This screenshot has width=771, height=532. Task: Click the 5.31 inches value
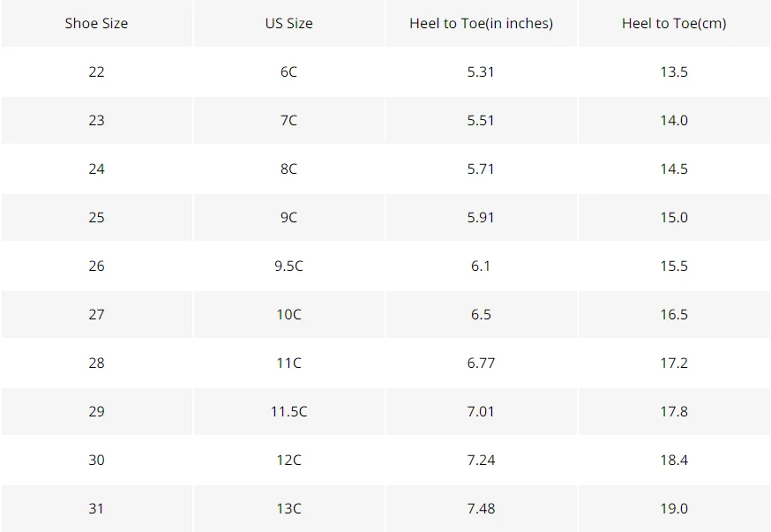pyautogui.click(x=481, y=71)
